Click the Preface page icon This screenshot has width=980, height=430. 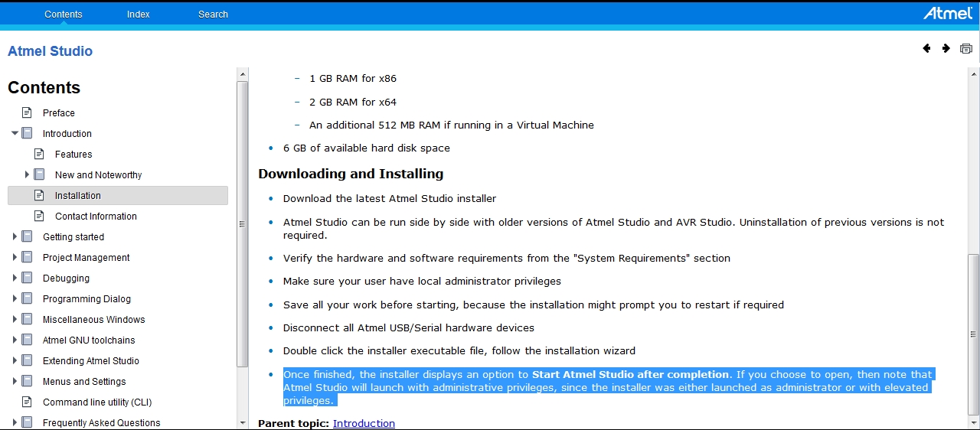point(27,112)
